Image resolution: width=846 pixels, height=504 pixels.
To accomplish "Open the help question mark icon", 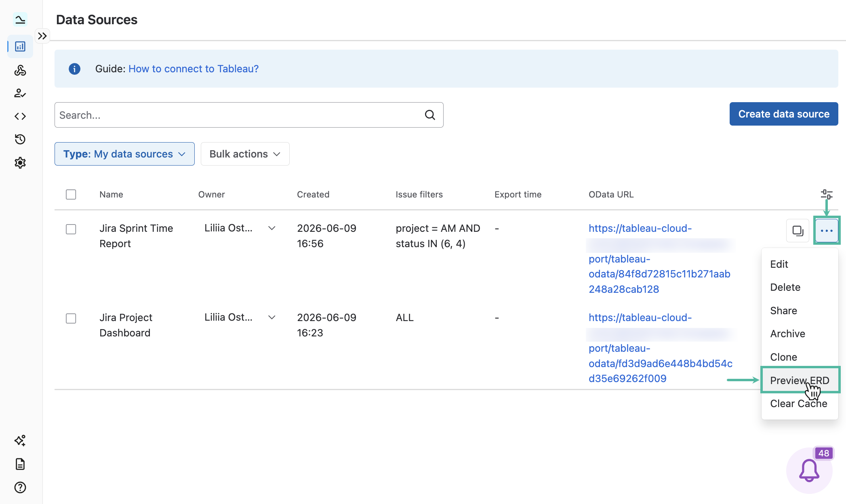I will click(20, 487).
